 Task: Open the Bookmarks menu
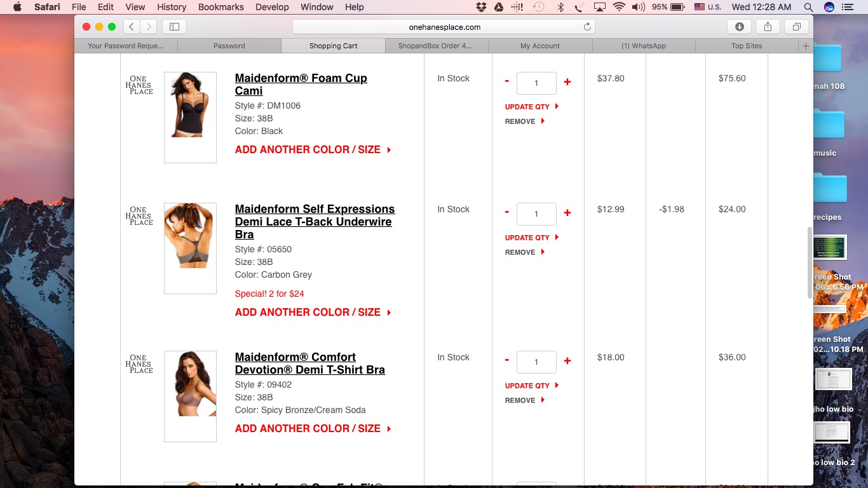pos(221,7)
